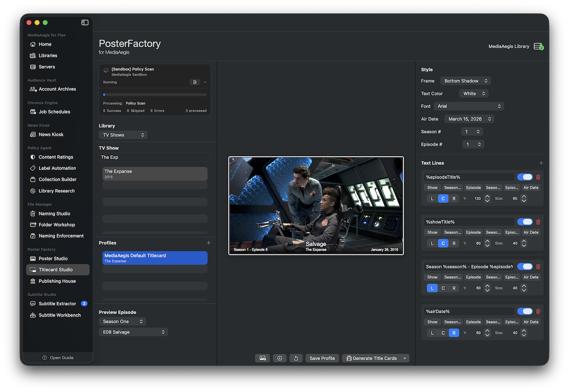The image size is (569, 392).
Task: Click Open Guide at the sidebar bottom
Action: (x=58, y=358)
